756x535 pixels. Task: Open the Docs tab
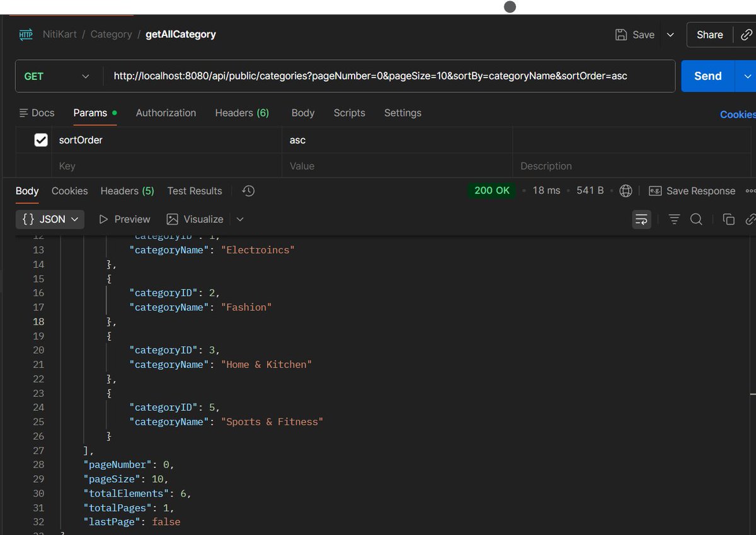click(37, 113)
